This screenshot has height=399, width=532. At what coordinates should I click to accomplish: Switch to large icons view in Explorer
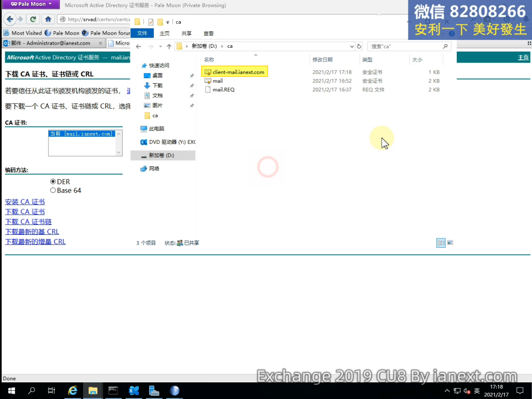pyautogui.click(x=450, y=243)
